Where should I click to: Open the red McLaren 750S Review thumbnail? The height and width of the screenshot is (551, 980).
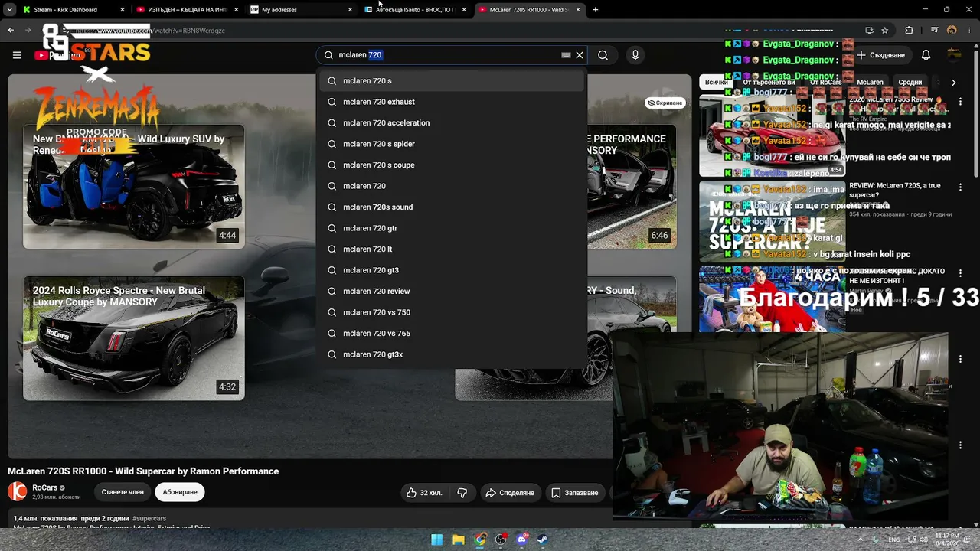click(772, 136)
